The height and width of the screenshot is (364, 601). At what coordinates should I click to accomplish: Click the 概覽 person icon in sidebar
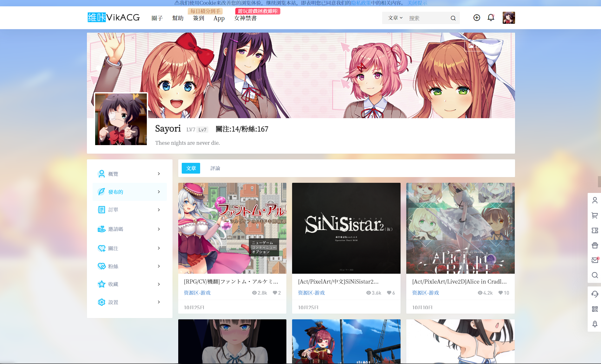[101, 174]
